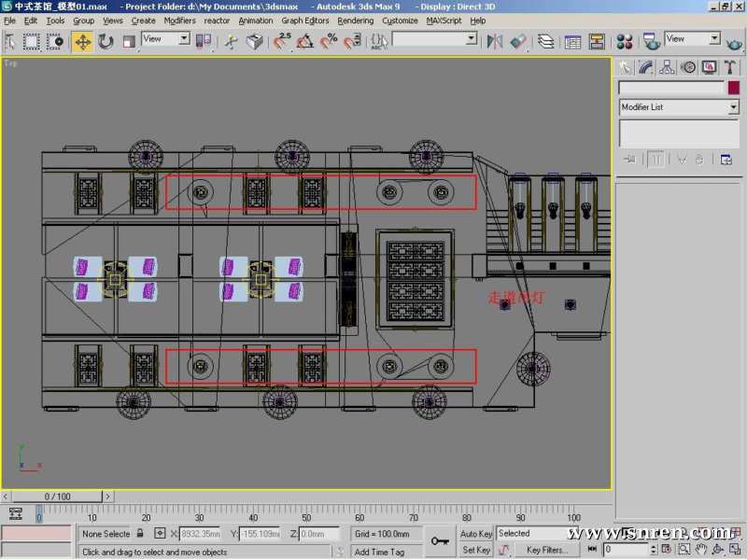This screenshot has height=560, width=747.
Task: Open Configure Modifier Sets
Action: [x=726, y=160]
